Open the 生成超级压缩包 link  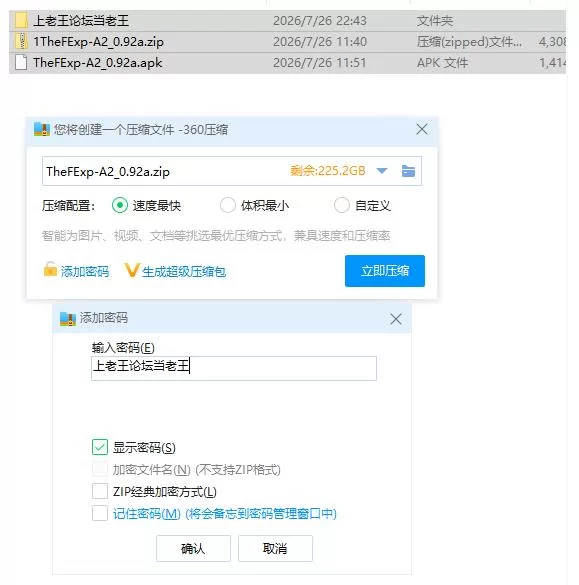184,272
